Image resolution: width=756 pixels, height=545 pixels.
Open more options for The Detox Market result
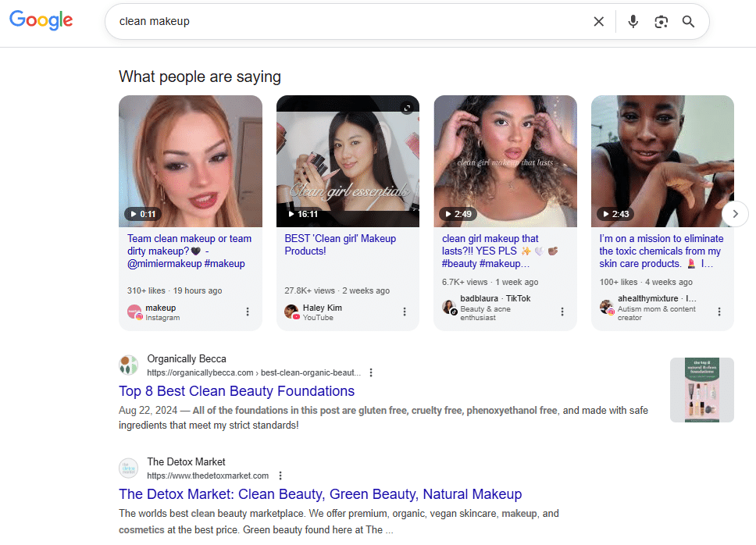click(280, 476)
